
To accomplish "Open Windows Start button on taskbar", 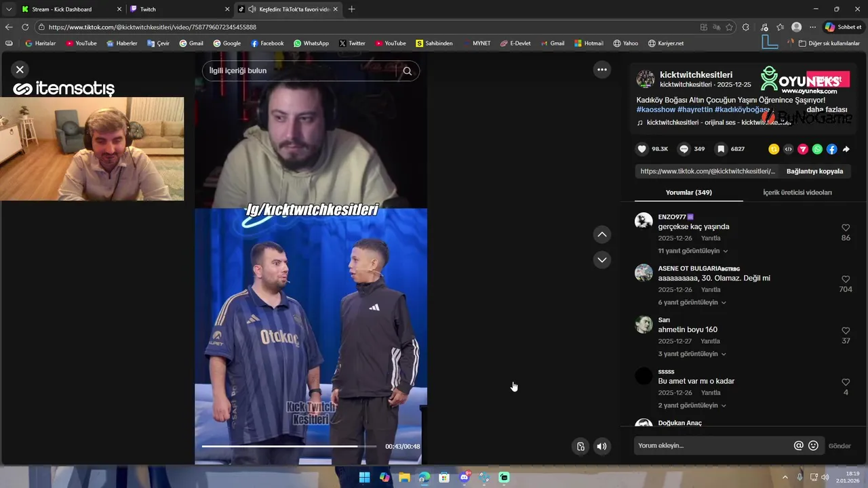I will pyautogui.click(x=364, y=477).
